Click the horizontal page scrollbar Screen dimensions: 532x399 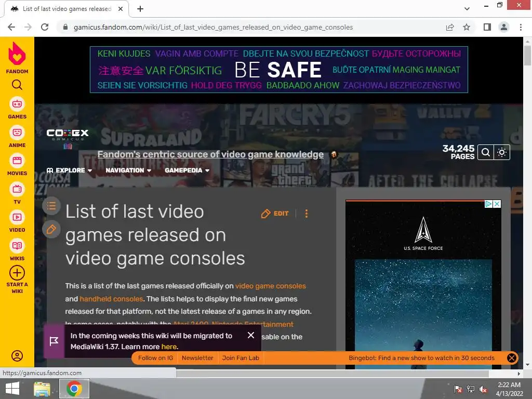(x=332, y=374)
